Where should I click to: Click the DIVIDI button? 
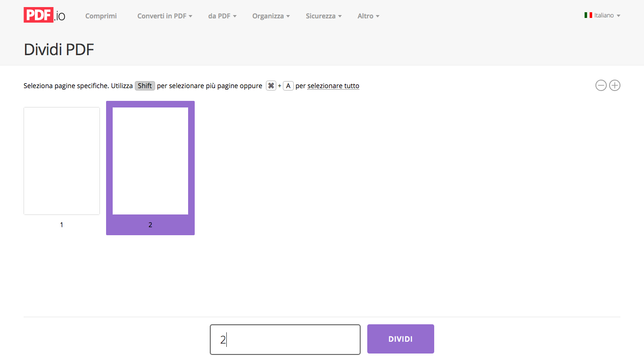(401, 339)
